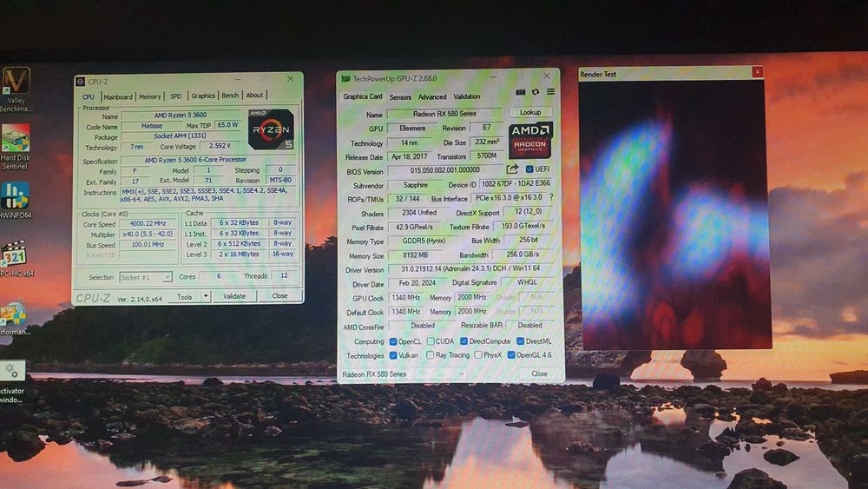Click the Max TDP value 65.0 W
Screen dimensions: 868x489
[x=227, y=125]
